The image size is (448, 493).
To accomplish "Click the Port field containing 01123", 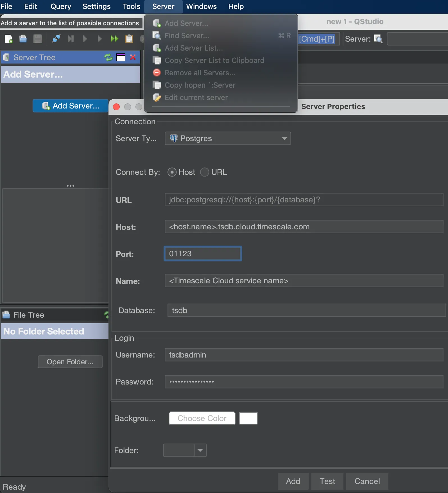I will [203, 254].
